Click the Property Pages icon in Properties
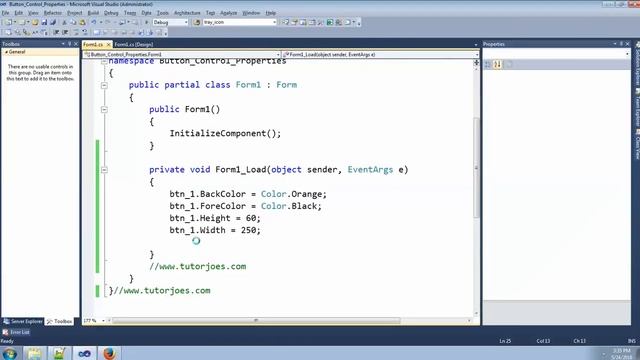The height and width of the screenshot is (360, 640). (509, 64)
